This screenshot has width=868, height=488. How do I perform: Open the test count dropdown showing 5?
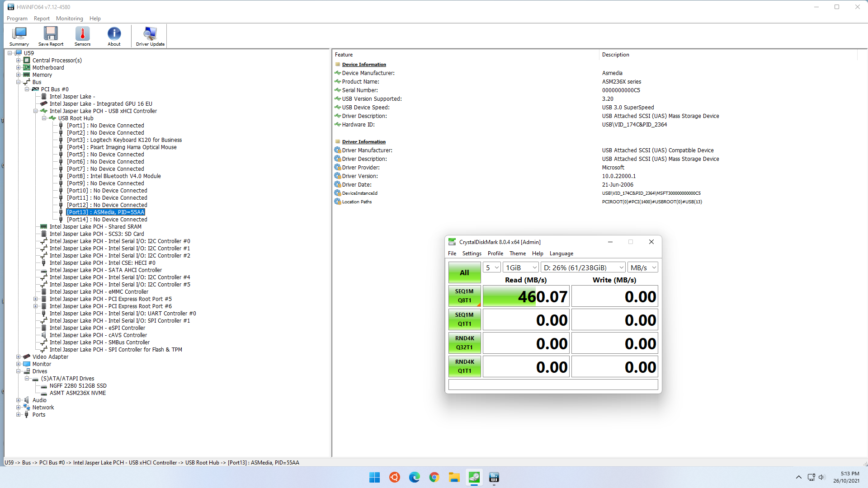click(492, 267)
